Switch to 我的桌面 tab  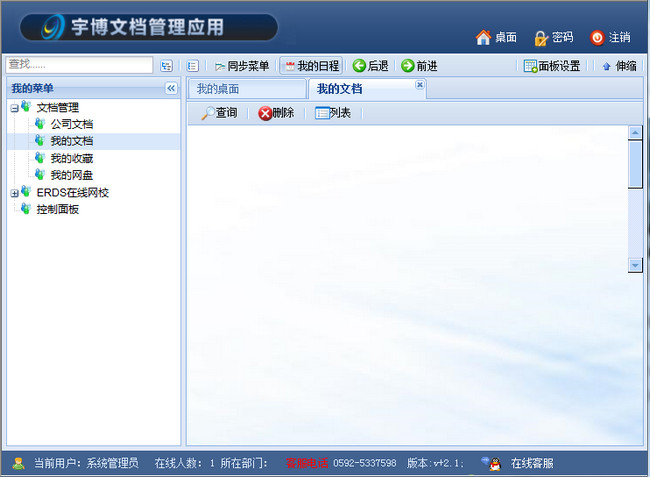click(247, 89)
